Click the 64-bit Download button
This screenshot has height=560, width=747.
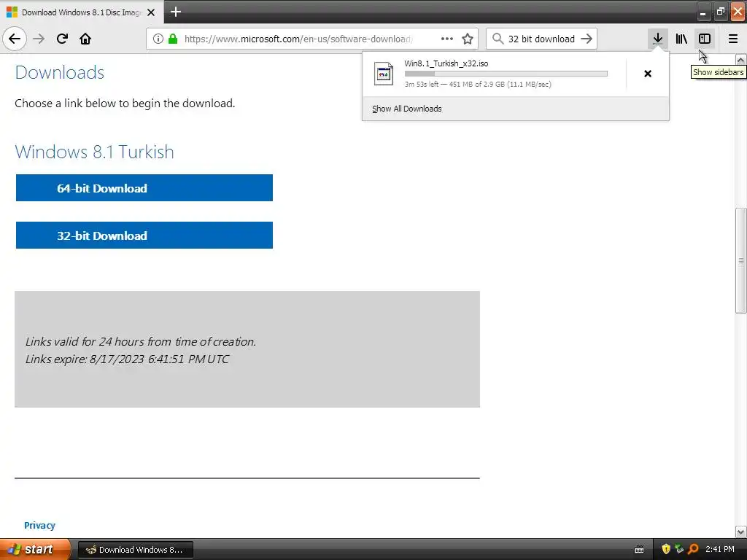coord(144,187)
